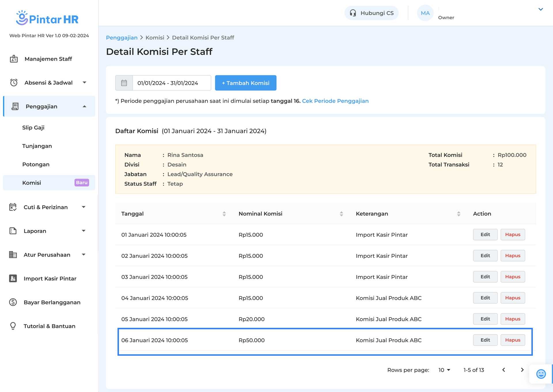Open Slip Gaji submenu item

coord(33,128)
